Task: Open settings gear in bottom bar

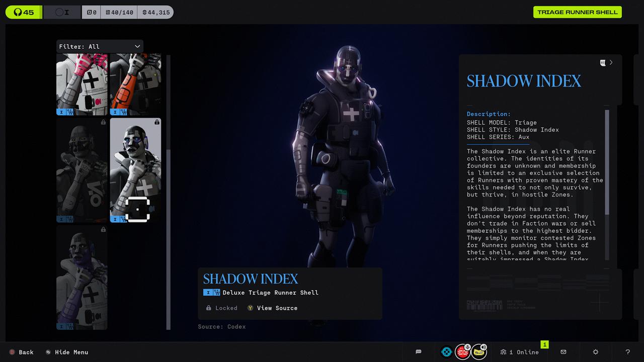Action: [596, 352]
